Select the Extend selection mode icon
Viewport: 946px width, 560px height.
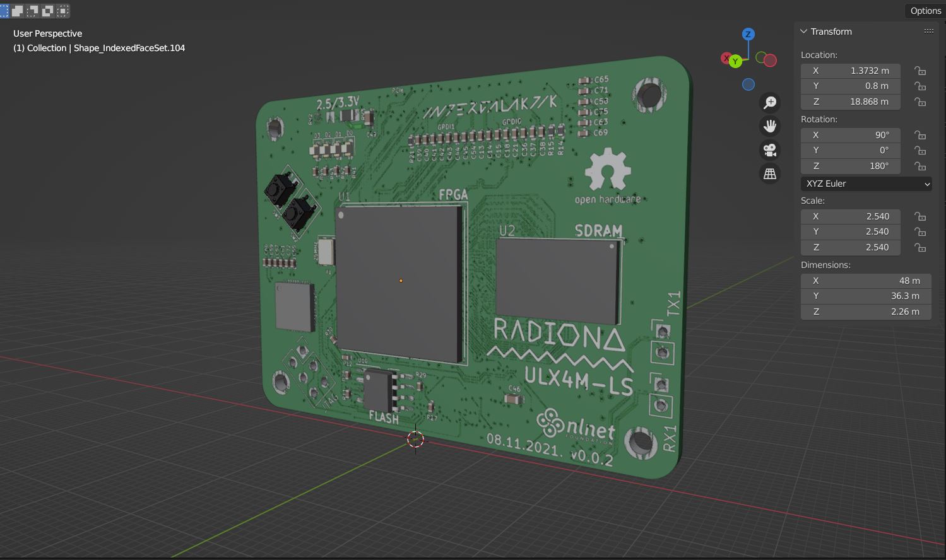[18, 11]
